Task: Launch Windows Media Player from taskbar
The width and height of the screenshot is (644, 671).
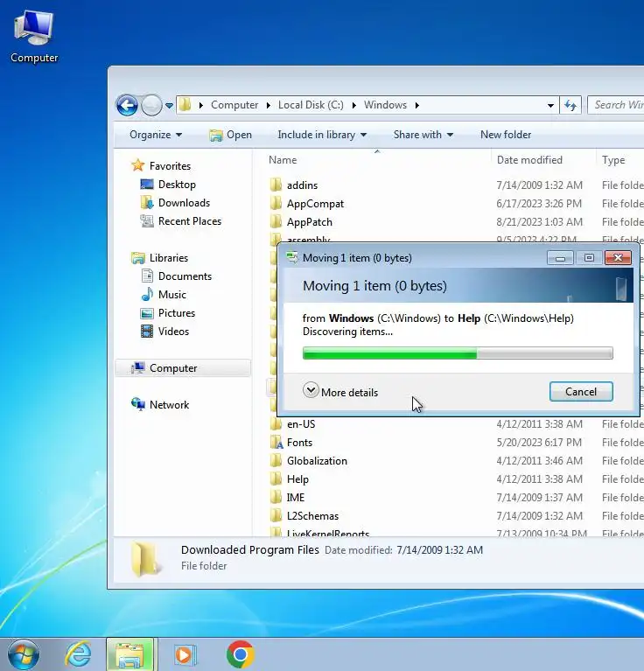Action: (x=185, y=654)
